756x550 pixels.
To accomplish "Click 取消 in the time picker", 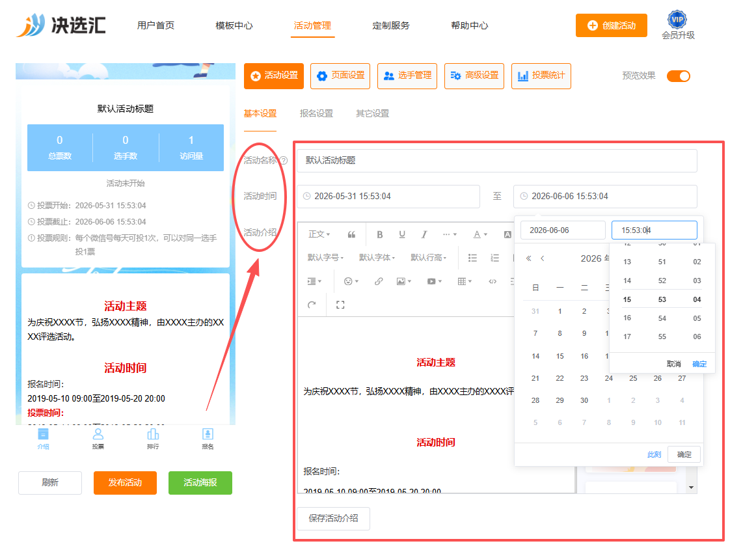I will [674, 364].
